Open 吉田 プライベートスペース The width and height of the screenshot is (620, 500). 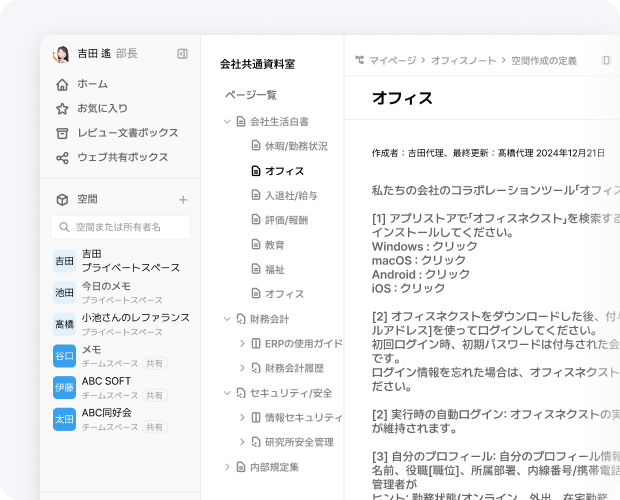(x=130, y=261)
